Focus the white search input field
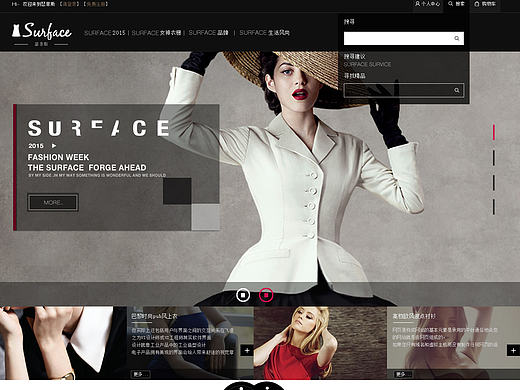This screenshot has width=520, height=390. [404, 39]
